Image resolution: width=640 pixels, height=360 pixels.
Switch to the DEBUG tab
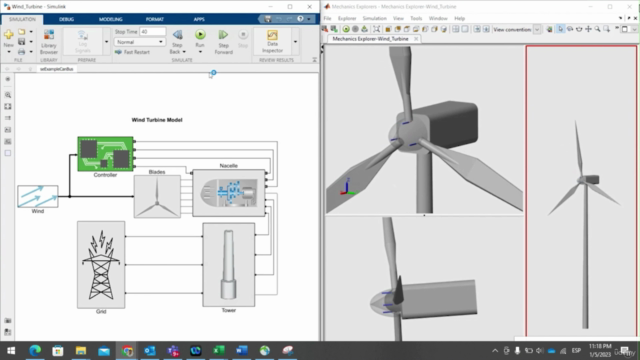click(x=67, y=19)
